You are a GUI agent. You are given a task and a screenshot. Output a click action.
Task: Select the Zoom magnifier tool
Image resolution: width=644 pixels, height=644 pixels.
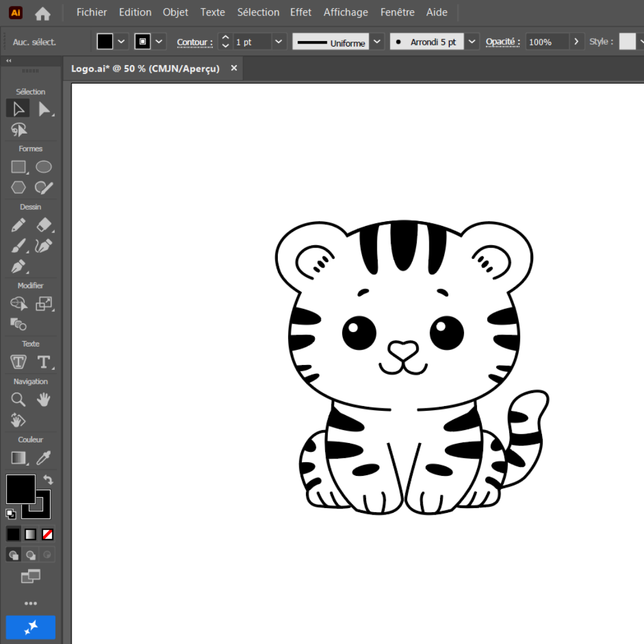18,400
